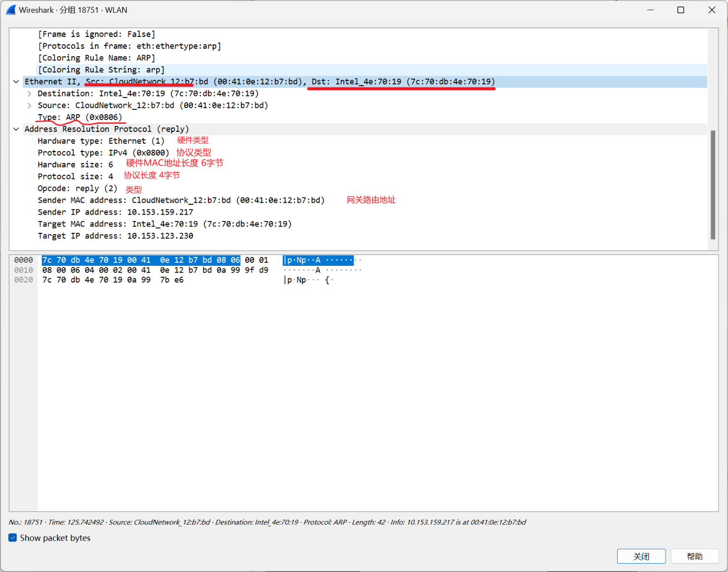728x572 pixels.
Task: Expand the Destination Intel_4e:70:19 row
Action: 30,94
